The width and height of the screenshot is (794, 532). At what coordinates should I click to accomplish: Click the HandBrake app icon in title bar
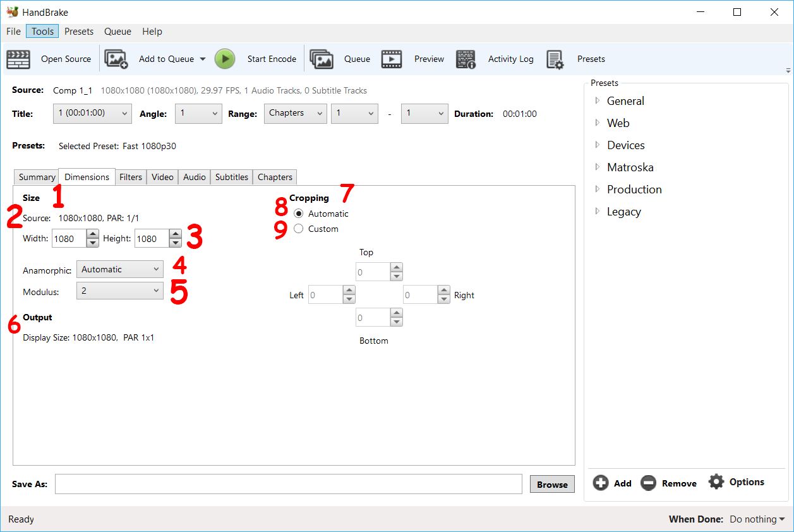point(12,12)
